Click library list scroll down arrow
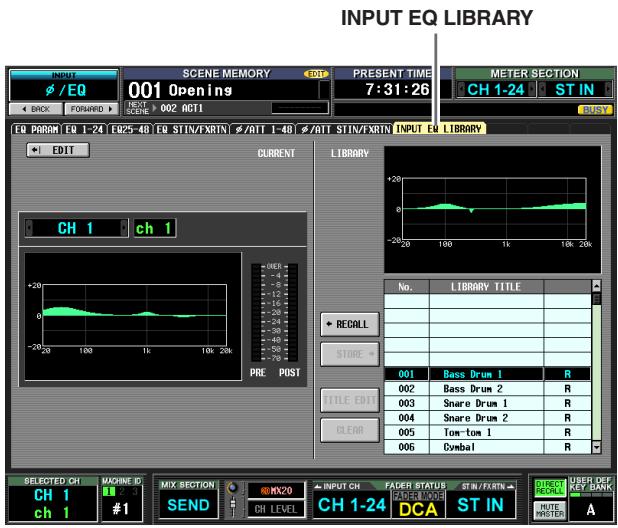The height and width of the screenshot is (528, 618). (x=596, y=447)
